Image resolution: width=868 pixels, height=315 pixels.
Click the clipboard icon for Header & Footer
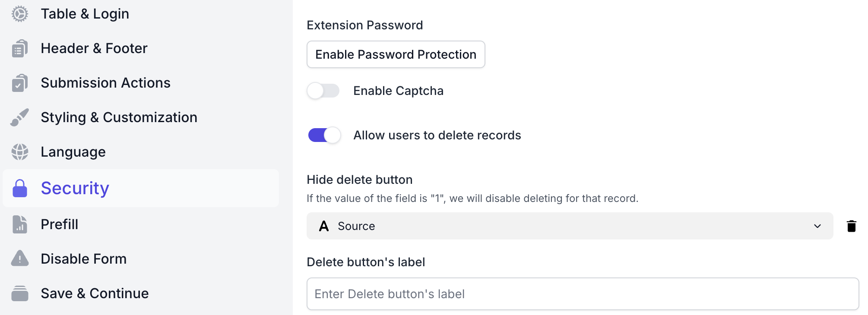coord(19,48)
